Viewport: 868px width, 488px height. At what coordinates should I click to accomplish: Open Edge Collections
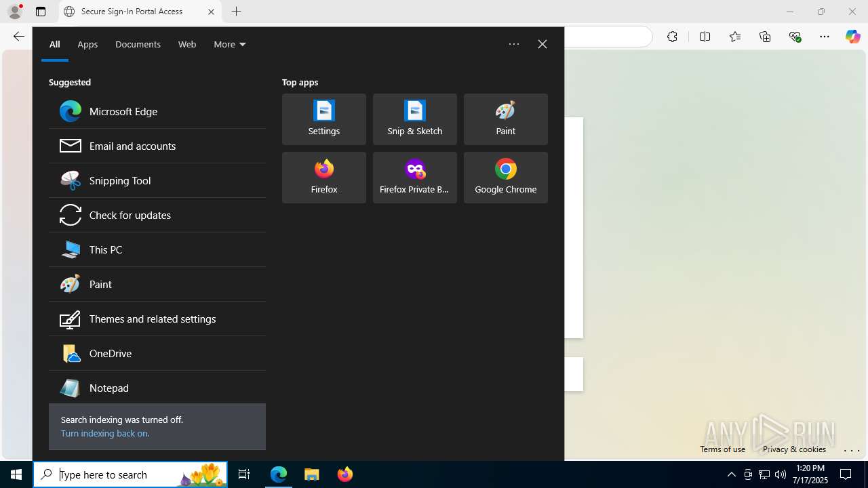[765, 37]
